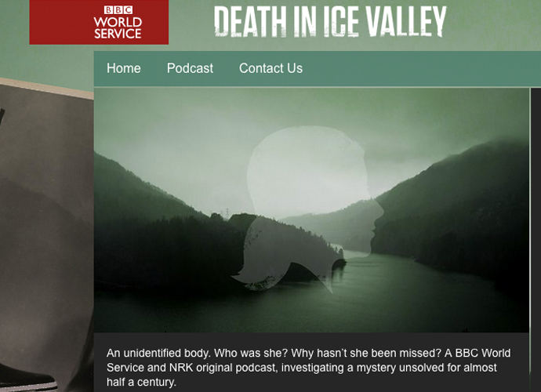Click the electricity pylons in the banner
This screenshot has width=541, height=392.
pyautogui.click(x=225, y=212)
